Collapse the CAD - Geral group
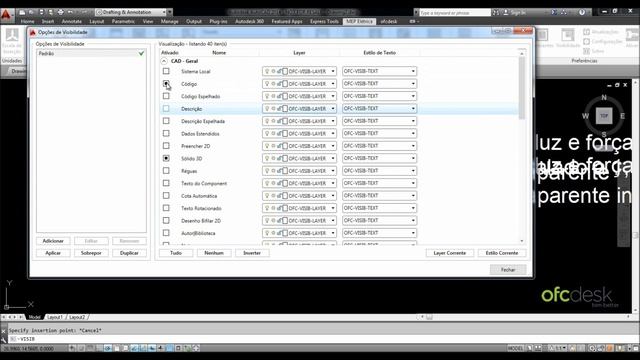The height and width of the screenshot is (360, 640). (x=164, y=61)
